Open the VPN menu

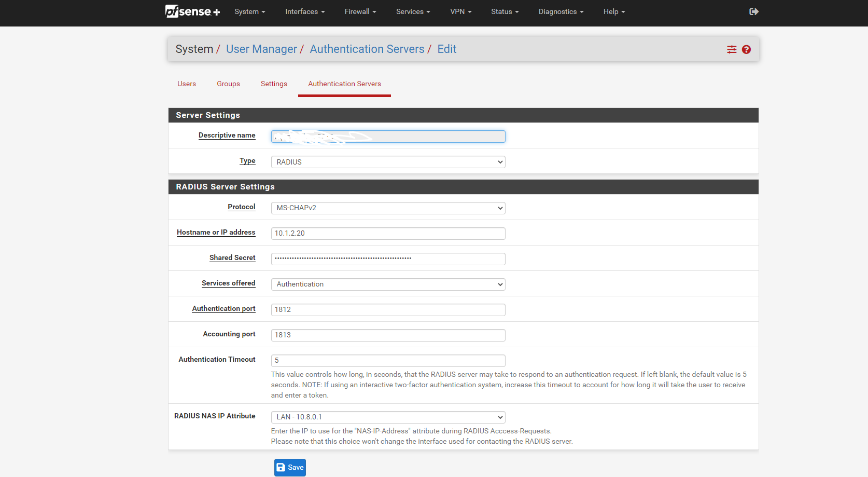click(460, 11)
